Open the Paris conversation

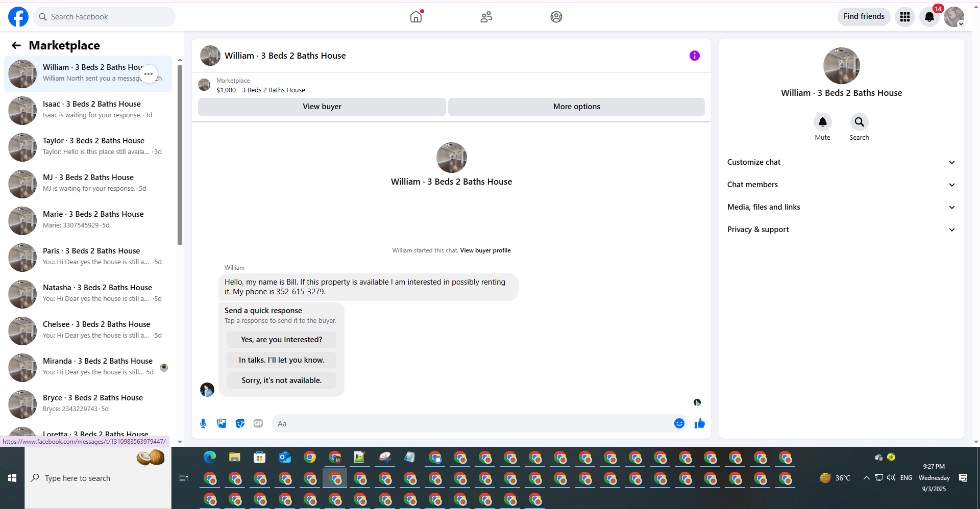pos(88,258)
